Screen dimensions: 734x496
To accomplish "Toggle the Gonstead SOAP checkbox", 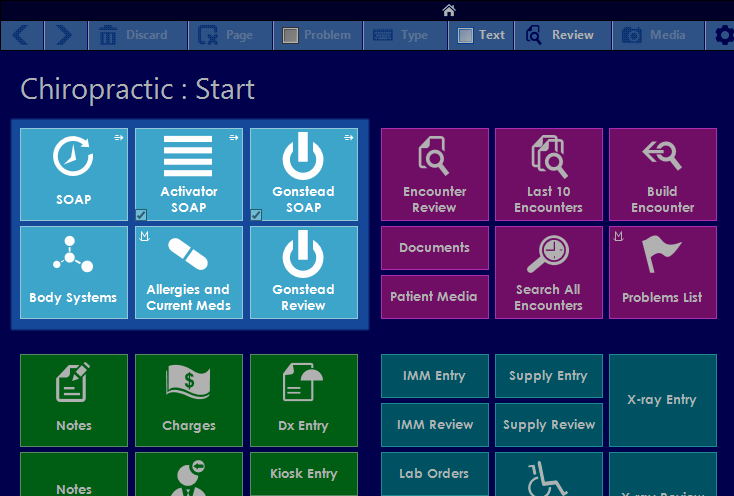I will pyautogui.click(x=256, y=214).
